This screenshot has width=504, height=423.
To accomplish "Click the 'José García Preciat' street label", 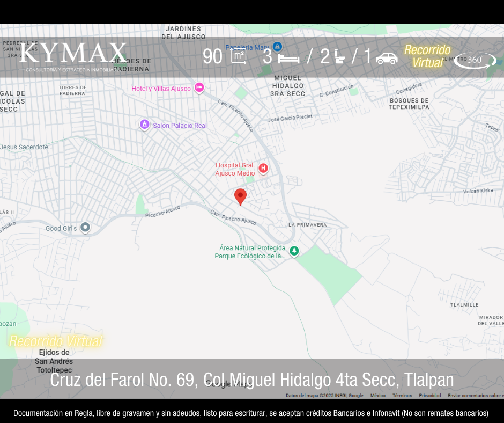I will pyautogui.click(x=290, y=118).
